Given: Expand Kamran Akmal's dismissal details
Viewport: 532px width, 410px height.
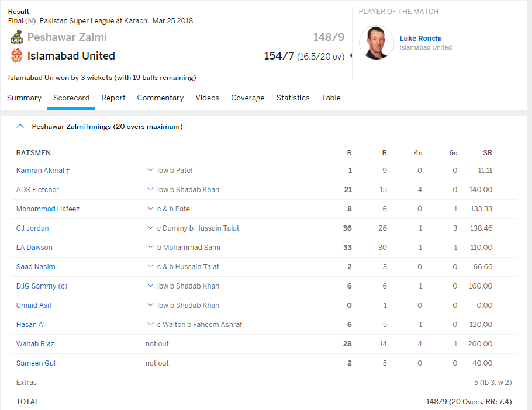Looking at the screenshot, I should coord(150,171).
